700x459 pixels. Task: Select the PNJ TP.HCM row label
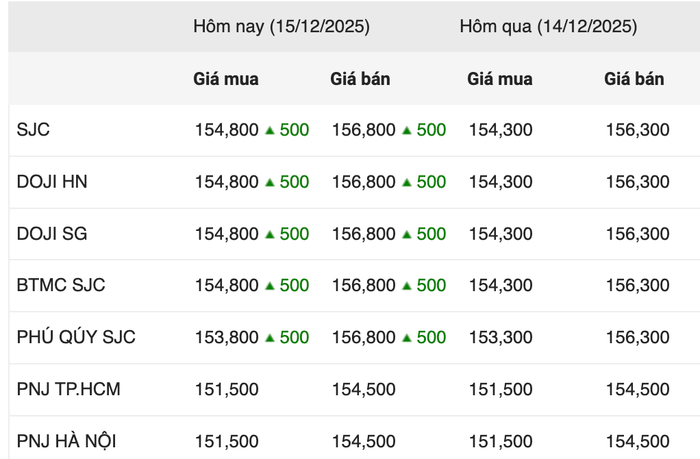68,389
